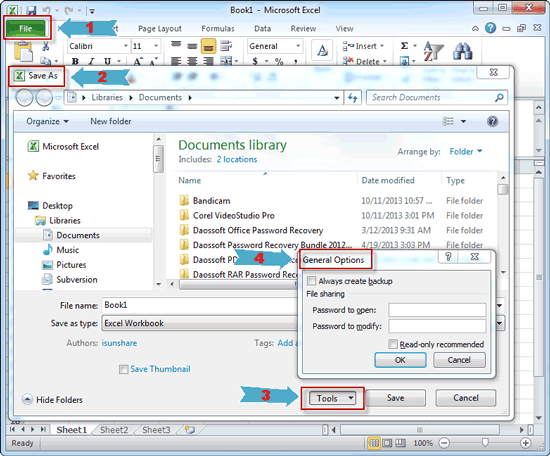Collapse folders with Hide Folders
Viewport: 550px width, 456px height.
[x=52, y=400]
